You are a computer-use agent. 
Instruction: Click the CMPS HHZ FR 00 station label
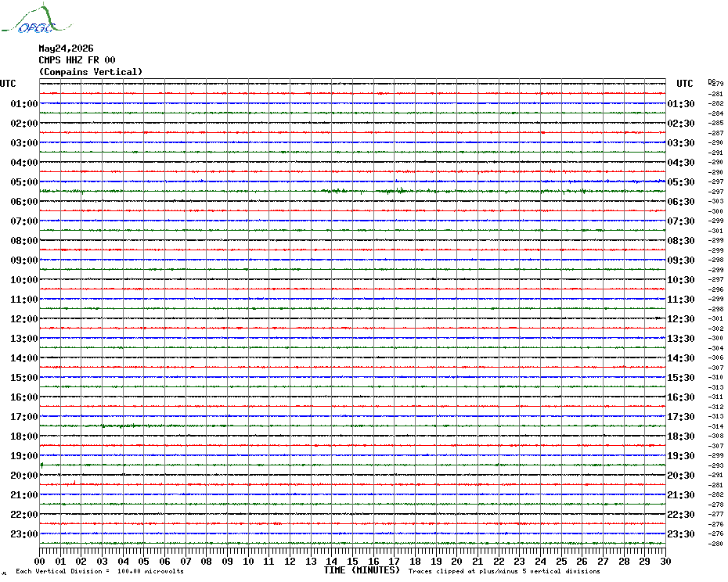pyautogui.click(x=77, y=60)
